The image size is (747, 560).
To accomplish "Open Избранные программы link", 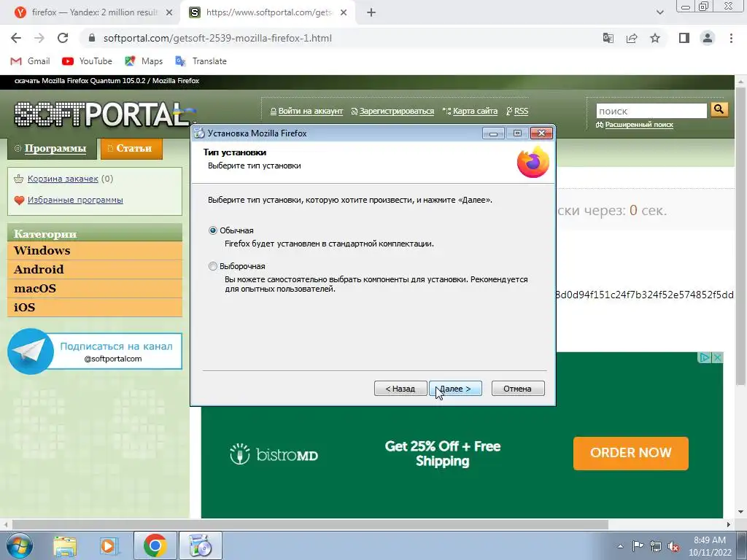I will click(75, 200).
